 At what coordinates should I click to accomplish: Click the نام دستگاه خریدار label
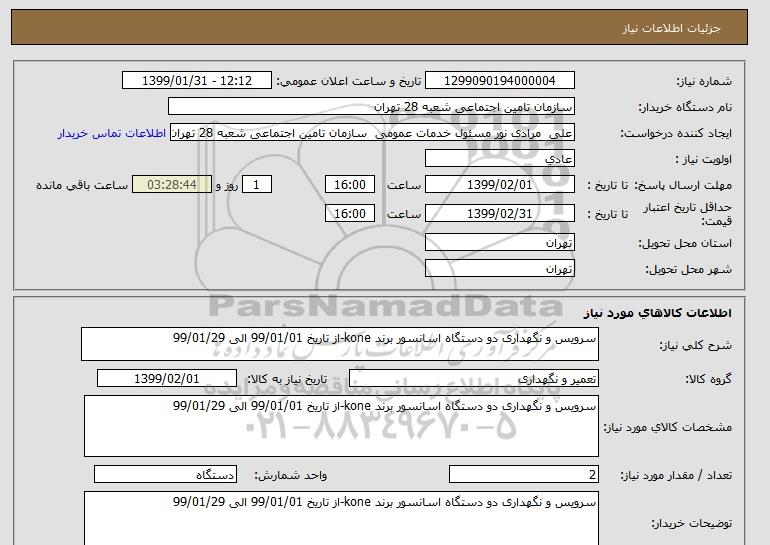(x=685, y=108)
